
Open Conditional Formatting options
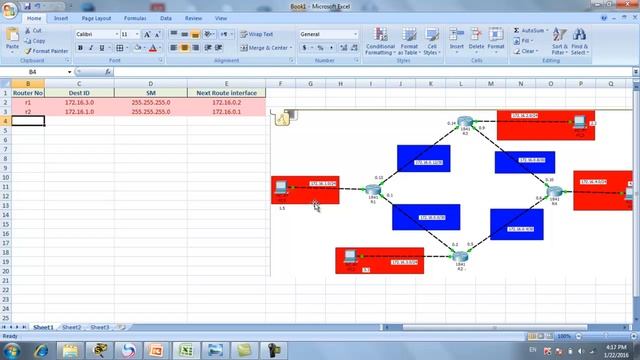coord(380,41)
